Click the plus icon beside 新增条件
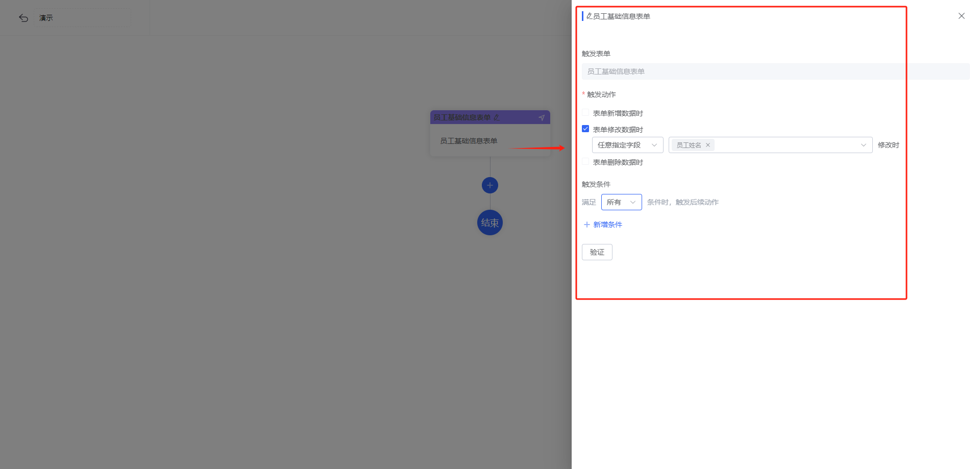This screenshot has width=980, height=469. 587,225
